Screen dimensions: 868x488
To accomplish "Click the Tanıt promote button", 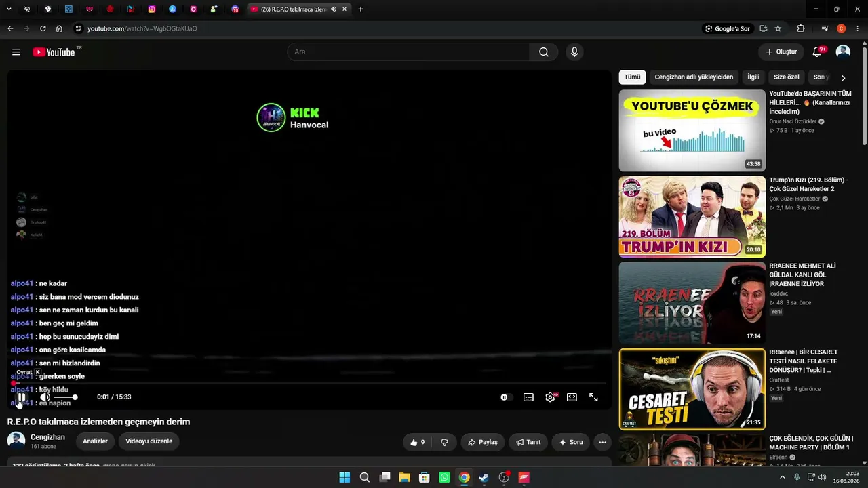I will [528, 442].
